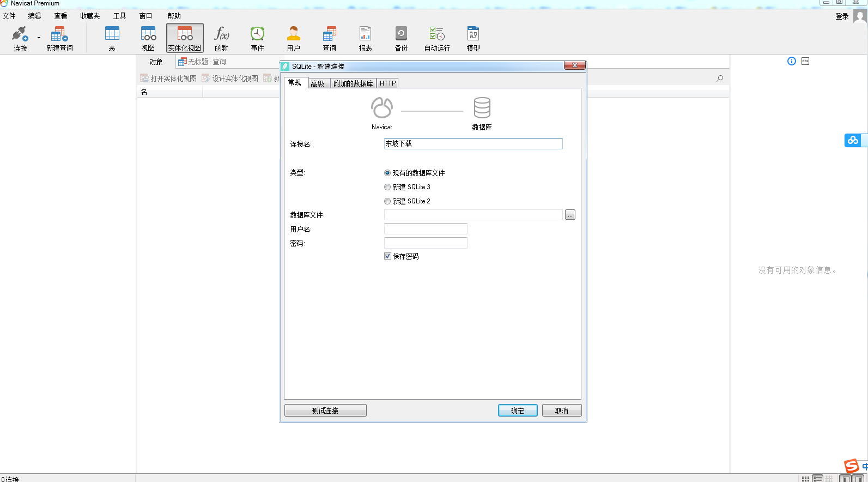Click the database file browse button
The image size is (868, 482).
570,215
